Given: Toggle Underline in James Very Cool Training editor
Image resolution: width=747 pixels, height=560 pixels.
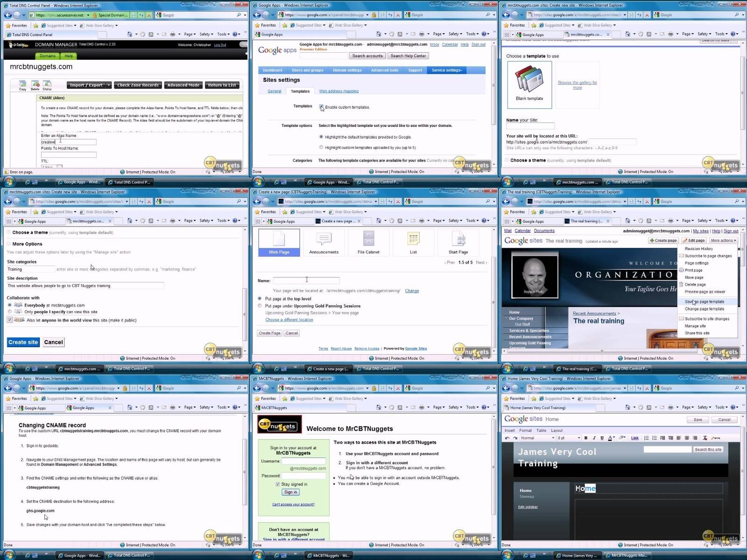Looking at the screenshot, I should 602,438.
